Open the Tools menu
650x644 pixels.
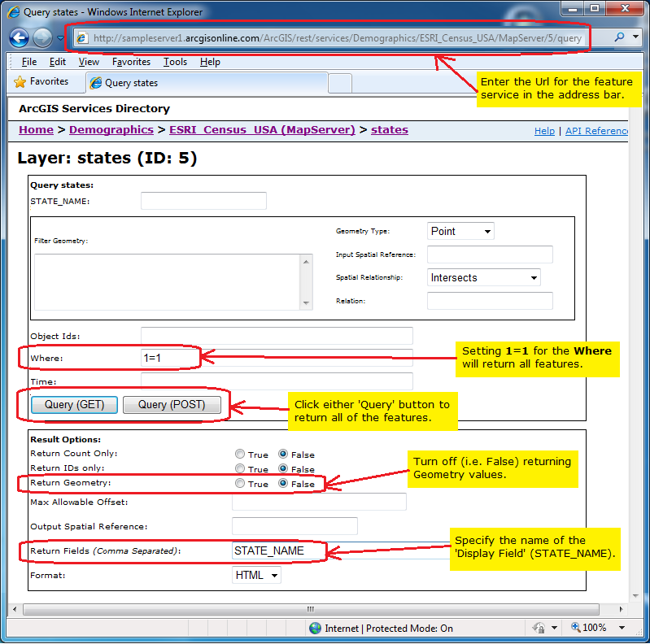pos(175,62)
